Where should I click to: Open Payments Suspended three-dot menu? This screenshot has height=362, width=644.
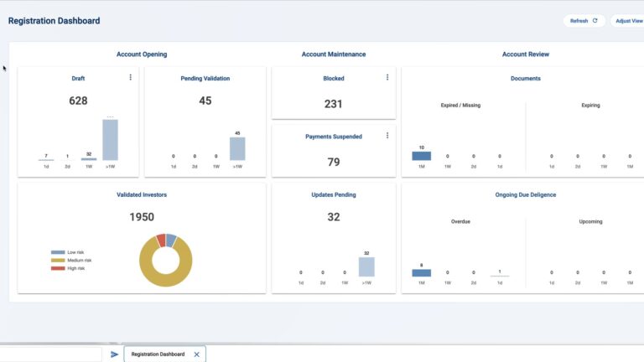(x=387, y=136)
